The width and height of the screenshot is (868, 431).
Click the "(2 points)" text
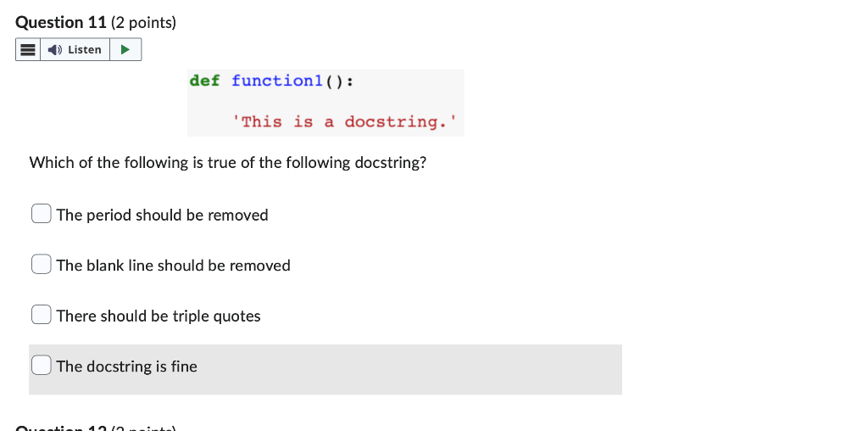coord(143,23)
